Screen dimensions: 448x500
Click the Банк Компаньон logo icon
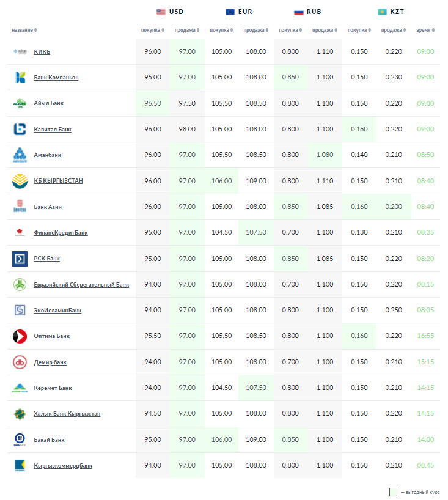click(20, 78)
